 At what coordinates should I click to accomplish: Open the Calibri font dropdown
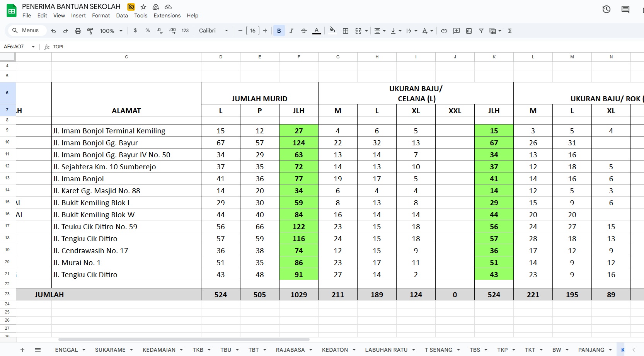213,31
